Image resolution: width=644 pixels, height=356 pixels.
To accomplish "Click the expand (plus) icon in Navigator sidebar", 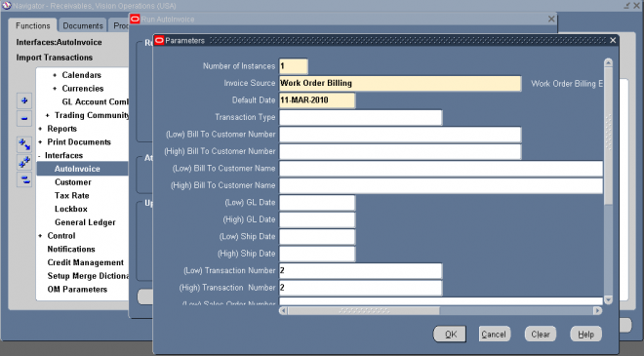I will (24, 100).
